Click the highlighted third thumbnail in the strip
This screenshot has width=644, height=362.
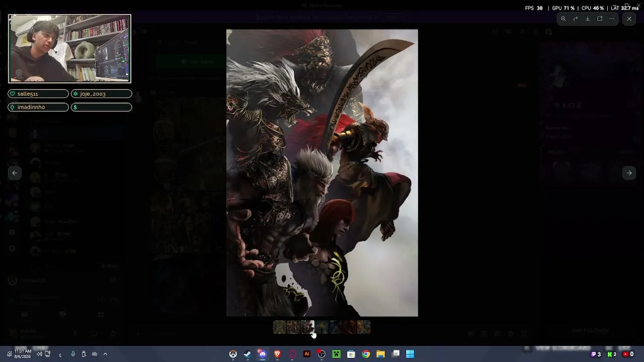point(307,327)
